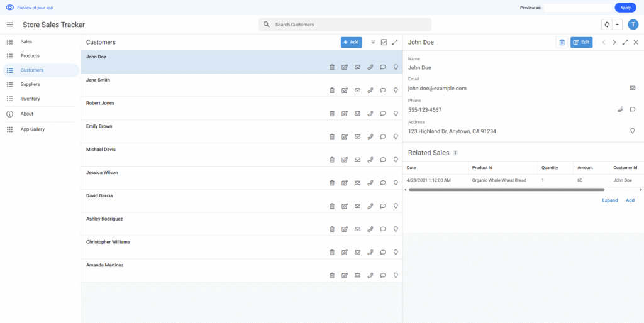Image resolution: width=644 pixels, height=323 pixels.
Task: Click the map pin icon for David Garcia
Action: 396,206
